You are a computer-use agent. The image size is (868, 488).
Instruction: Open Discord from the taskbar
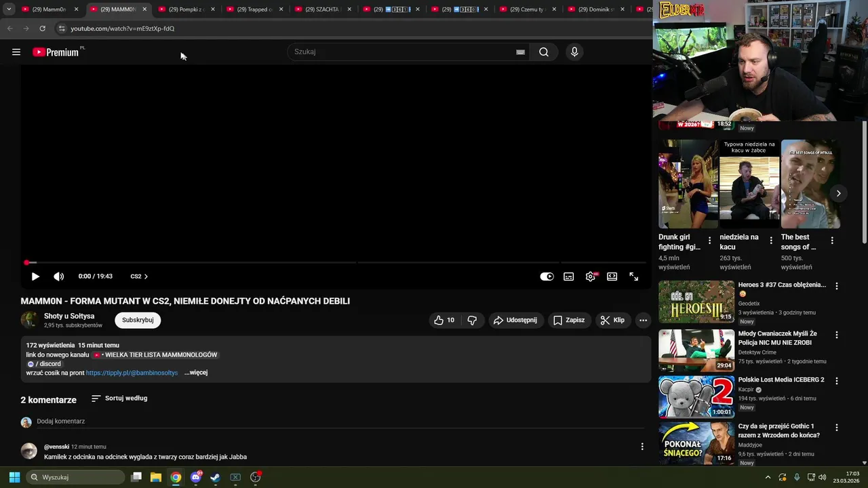click(196, 477)
